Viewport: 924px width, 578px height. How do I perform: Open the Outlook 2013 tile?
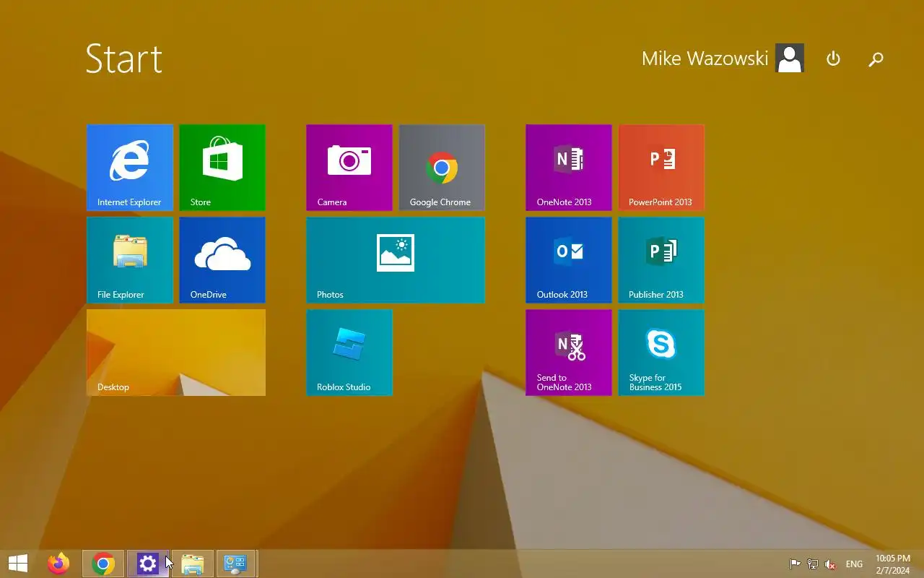[569, 260]
